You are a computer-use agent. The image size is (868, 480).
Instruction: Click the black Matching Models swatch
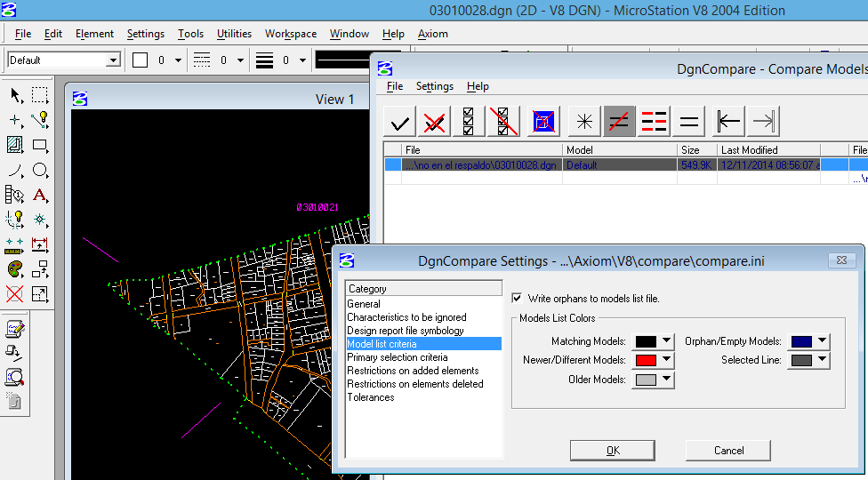point(646,341)
